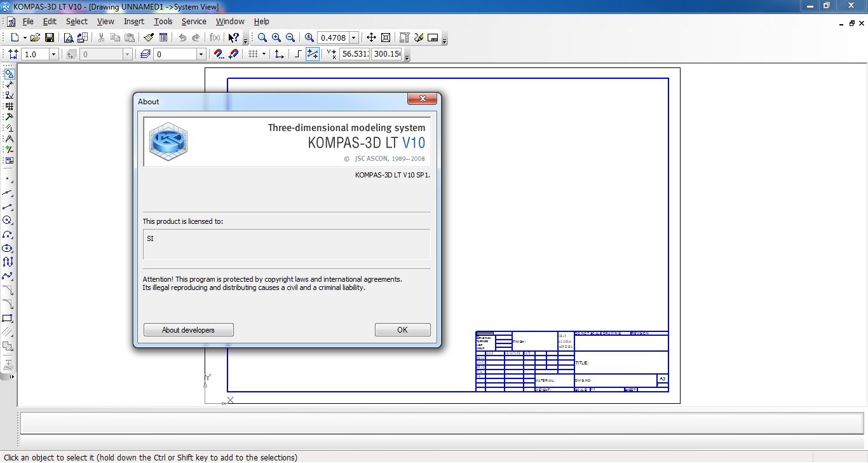The image size is (868, 463).
Task: Open the Edit menu
Action: pos(50,22)
